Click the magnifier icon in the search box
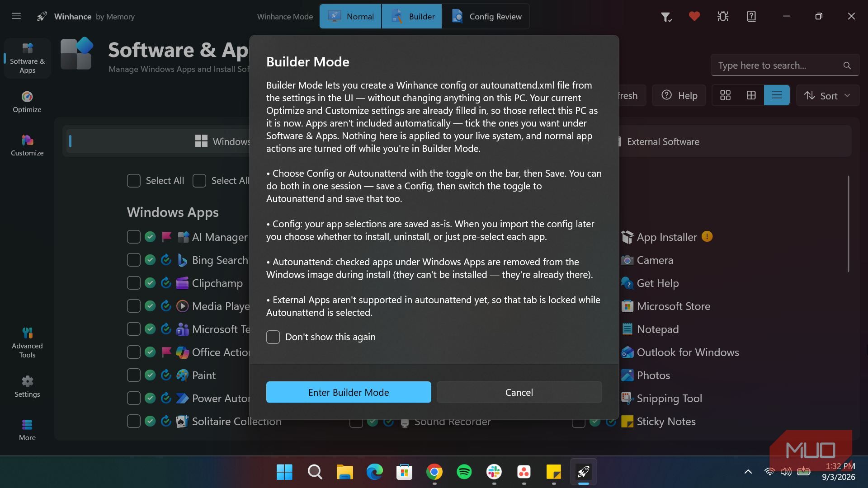The width and height of the screenshot is (868, 488). pos(847,66)
